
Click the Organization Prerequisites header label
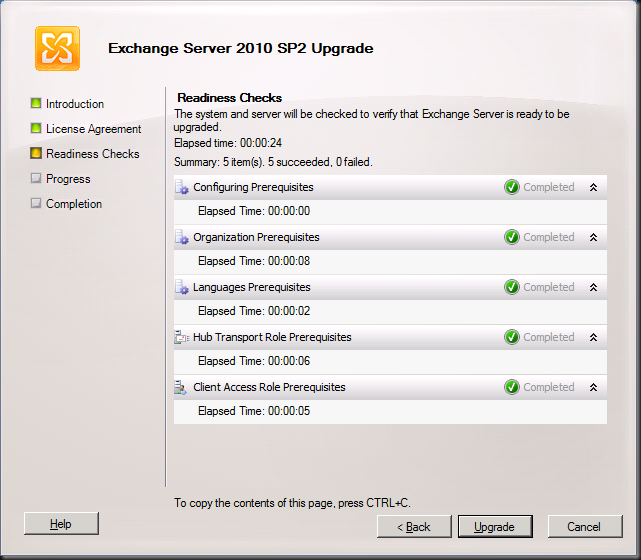point(256,237)
